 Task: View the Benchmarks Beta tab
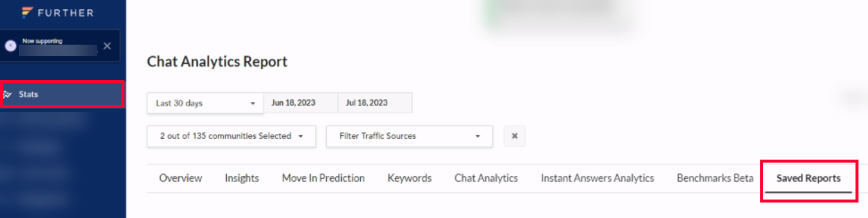click(x=715, y=178)
